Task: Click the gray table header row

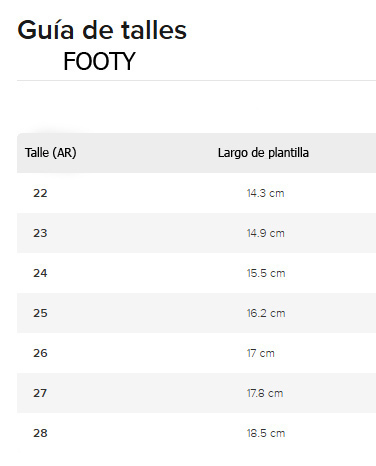Action: click(x=196, y=153)
